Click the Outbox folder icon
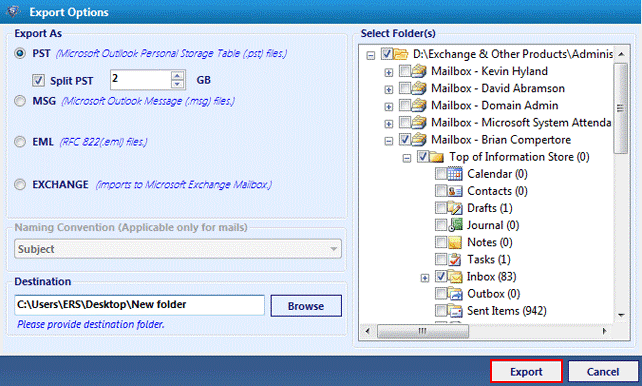The width and height of the screenshot is (642, 386). point(455,294)
